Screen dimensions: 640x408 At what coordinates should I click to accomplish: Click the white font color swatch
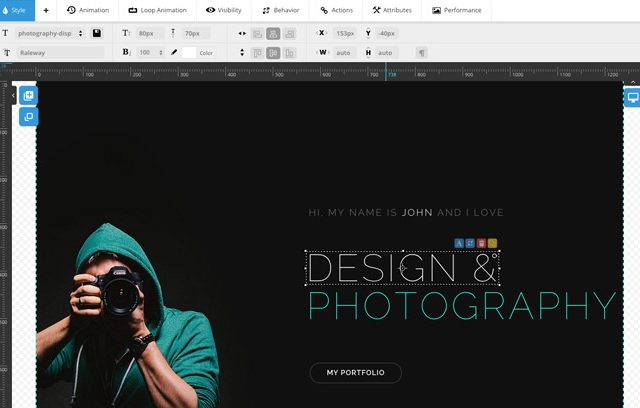189,52
